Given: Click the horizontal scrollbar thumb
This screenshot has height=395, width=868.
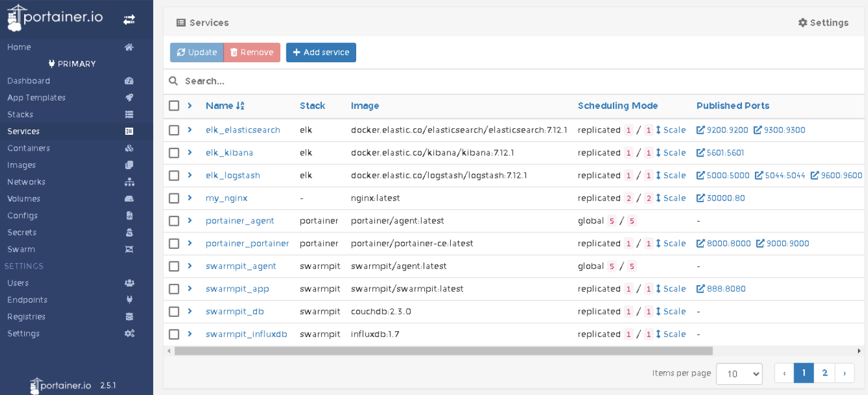Looking at the screenshot, I should 443,351.
